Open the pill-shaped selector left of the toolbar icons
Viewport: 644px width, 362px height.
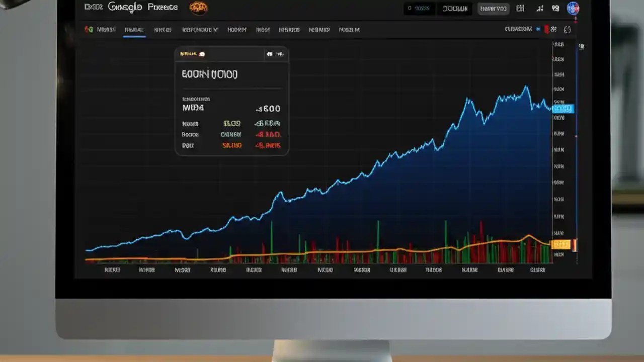[494, 9]
